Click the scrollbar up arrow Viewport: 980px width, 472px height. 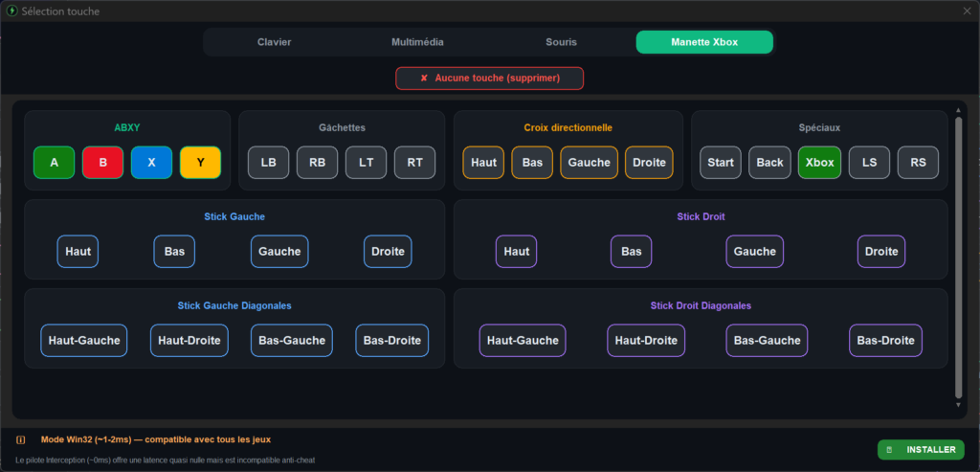click(959, 110)
